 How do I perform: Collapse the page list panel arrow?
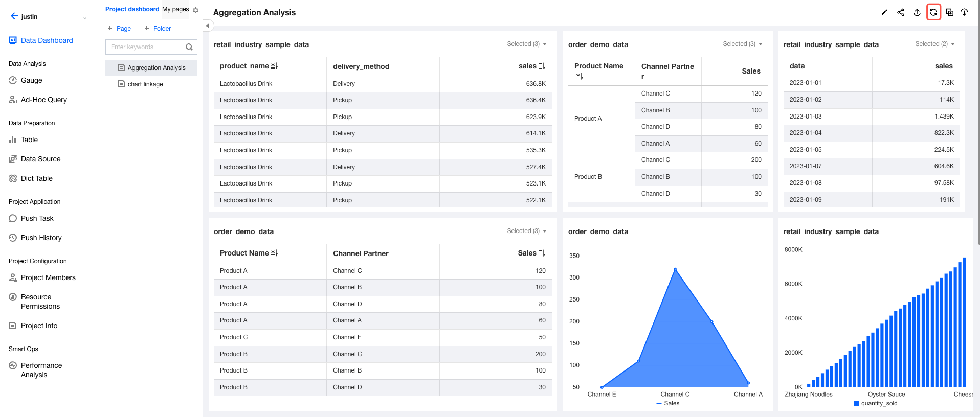click(x=207, y=26)
